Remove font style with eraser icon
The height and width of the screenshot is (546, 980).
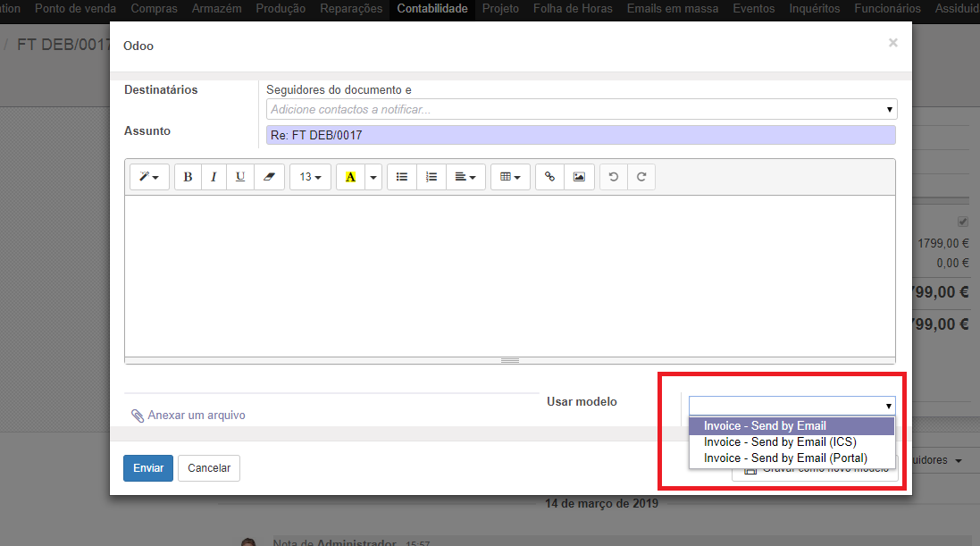point(269,177)
